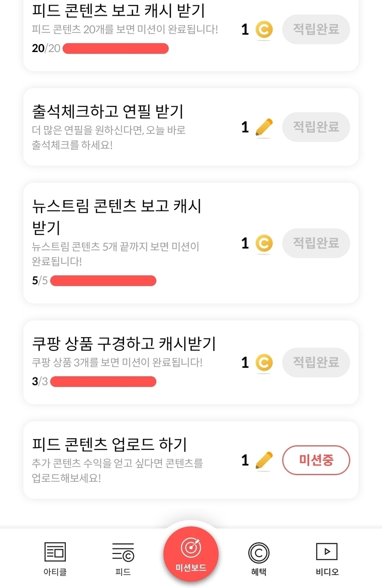Click the coin icon for 쿠팡 상품 mission
Image resolution: width=382 pixels, height=588 pixels.
[x=264, y=363]
